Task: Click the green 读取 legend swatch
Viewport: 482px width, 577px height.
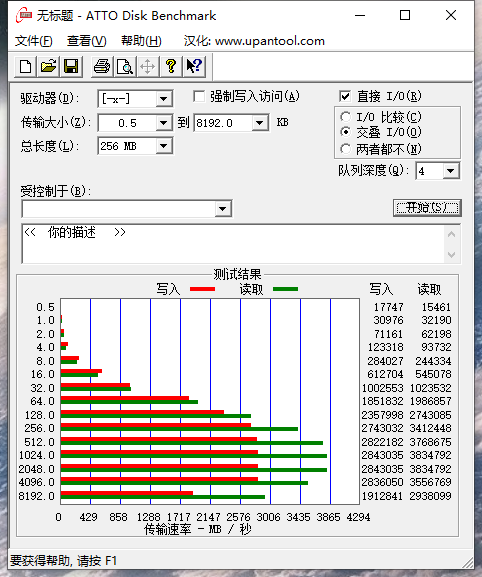Action: (286, 289)
